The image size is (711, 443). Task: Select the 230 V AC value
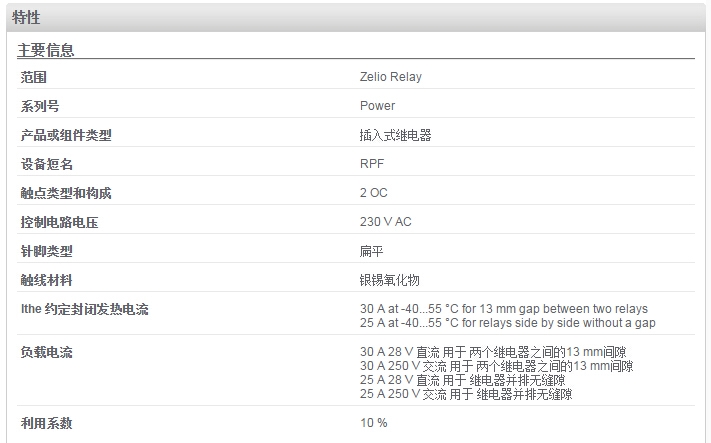coord(385,222)
